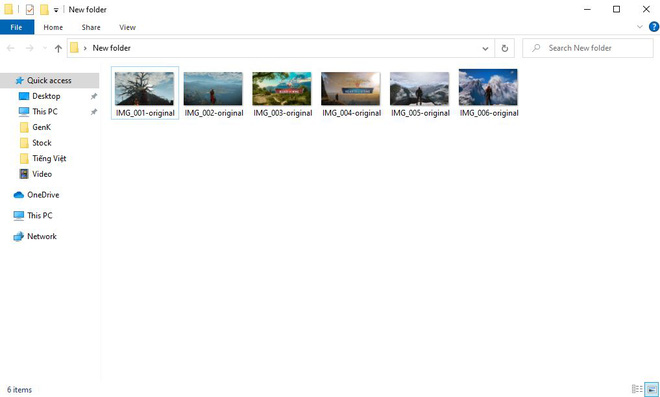The height and width of the screenshot is (397, 660).
Task: Open Help with the question mark icon
Action: (654, 27)
